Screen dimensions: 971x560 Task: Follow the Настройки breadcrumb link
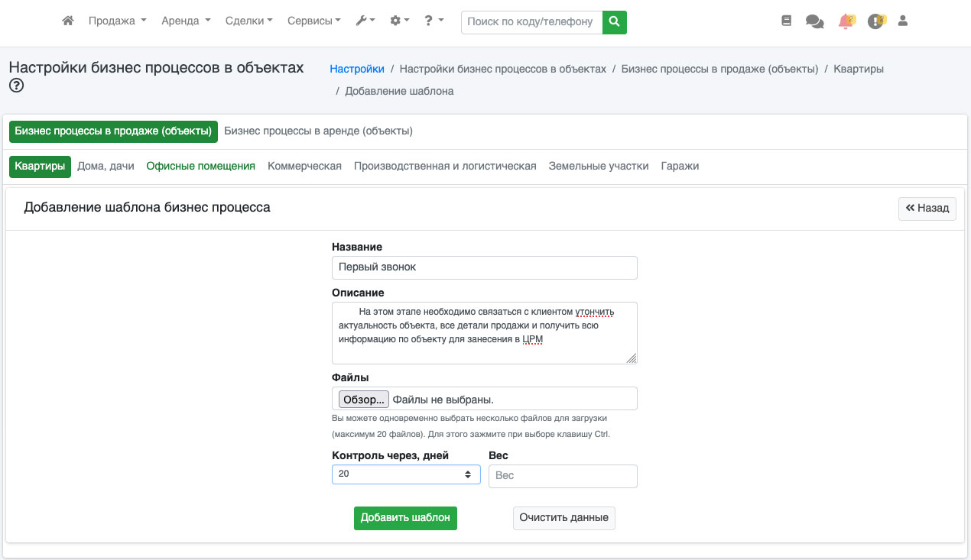point(357,69)
